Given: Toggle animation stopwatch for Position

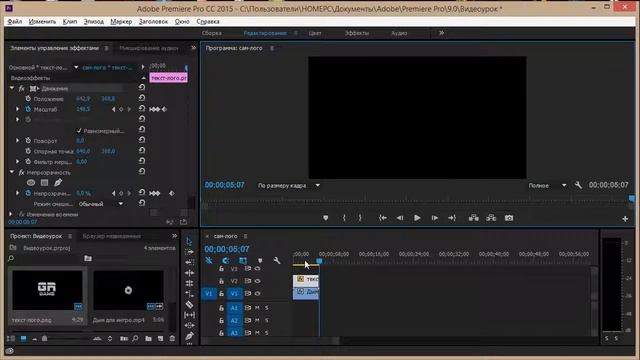Looking at the screenshot, I should [28, 98].
